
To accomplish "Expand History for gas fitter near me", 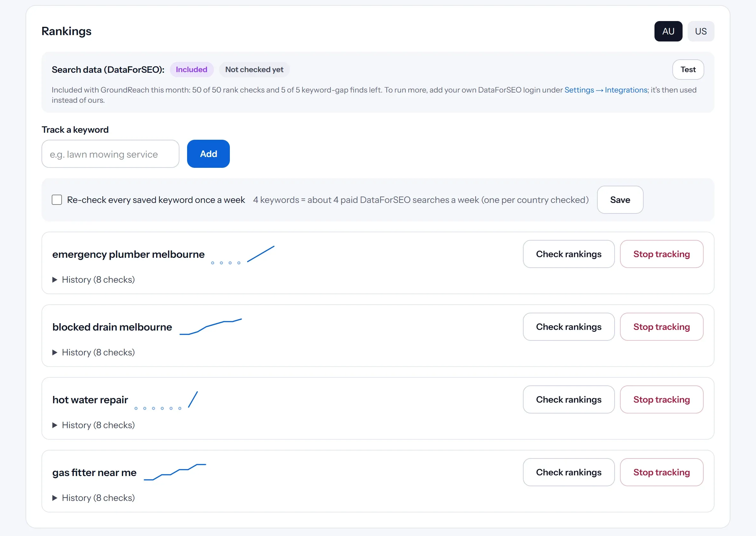I will [94, 498].
